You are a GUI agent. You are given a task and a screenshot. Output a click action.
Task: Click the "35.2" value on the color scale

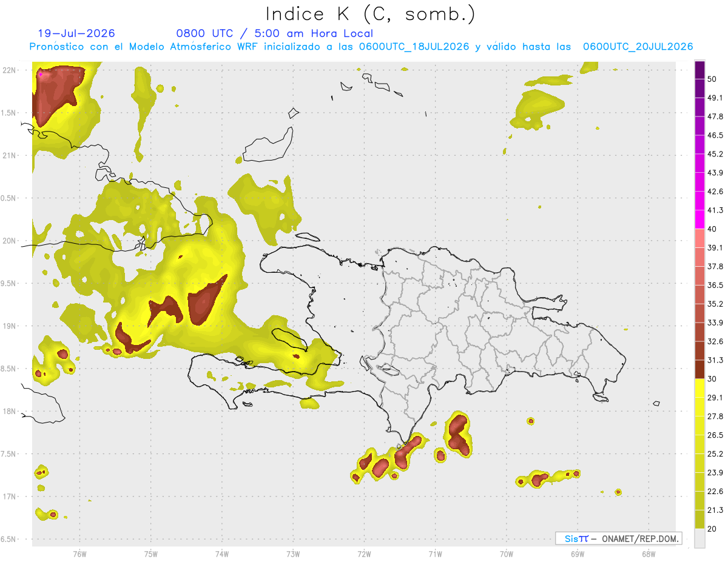715,304
